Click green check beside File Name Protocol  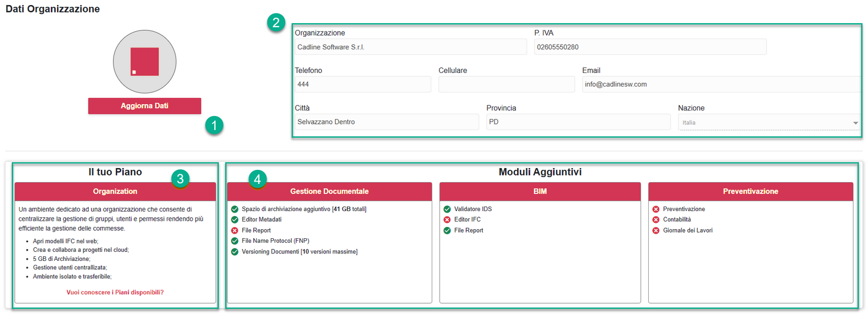click(235, 241)
